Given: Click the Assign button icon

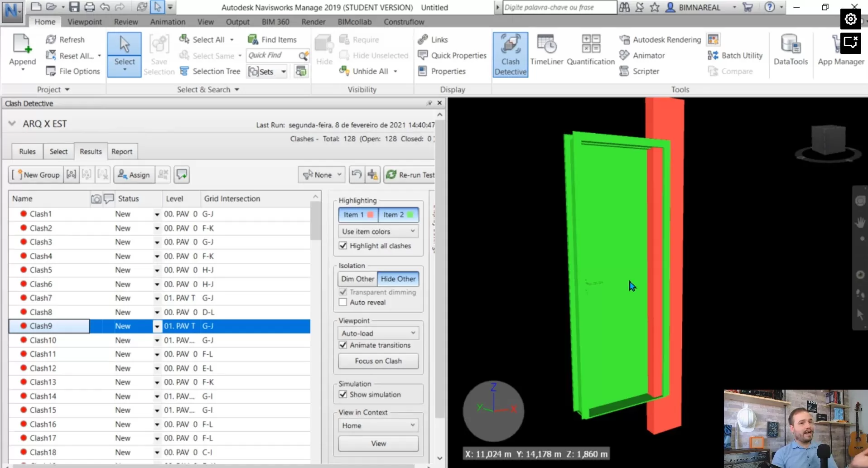Looking at the screenshot, I should (122, 174).
